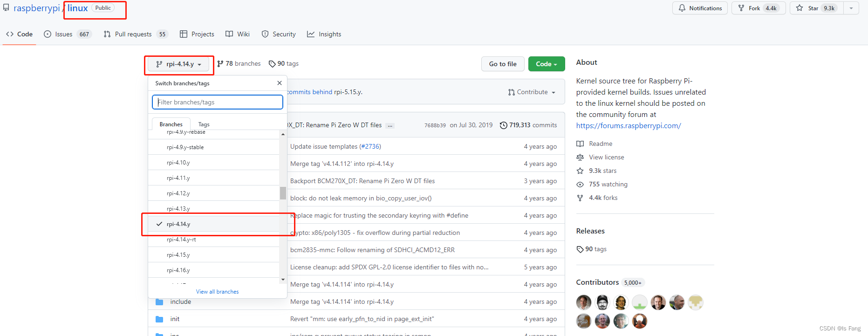Screen dimensions: 868x336
Task: Click the Notifications bell button
Action: [700, 8]
